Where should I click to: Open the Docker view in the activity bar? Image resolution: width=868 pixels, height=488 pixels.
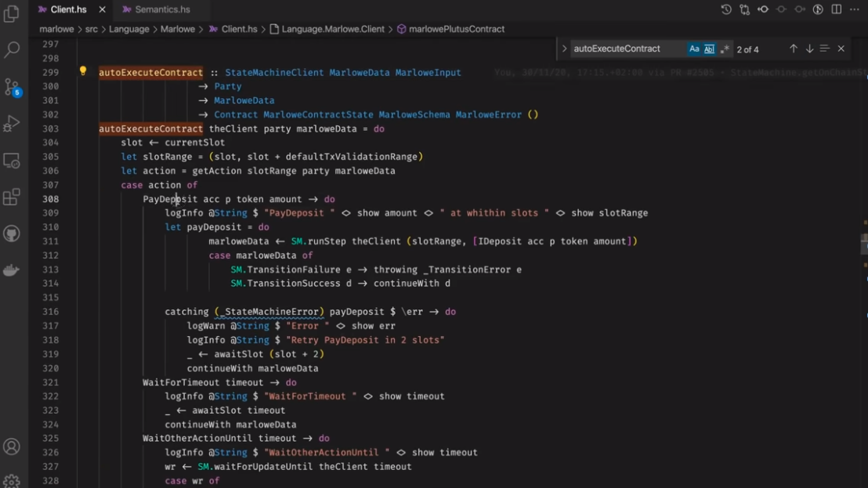click(x=12, y=270)
